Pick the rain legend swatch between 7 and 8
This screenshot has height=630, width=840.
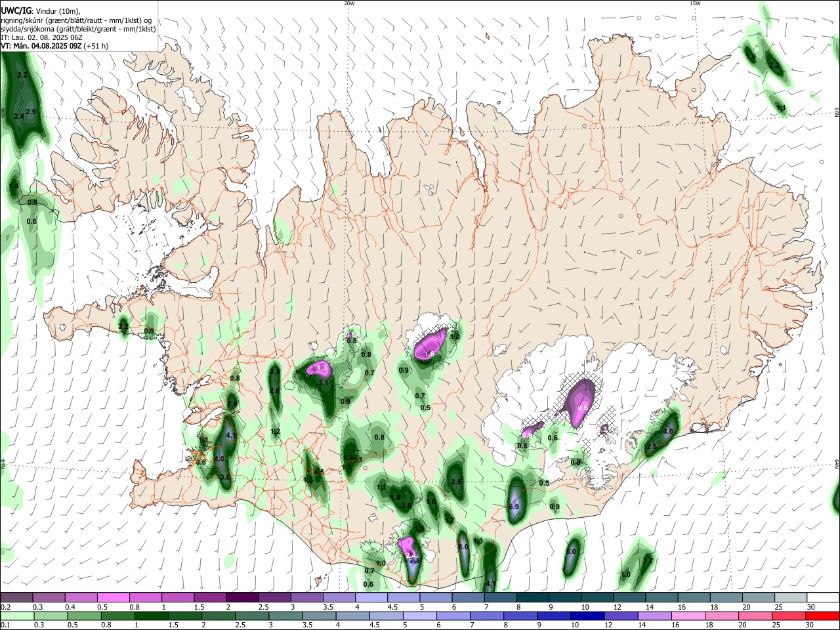[x=488, y=616]
